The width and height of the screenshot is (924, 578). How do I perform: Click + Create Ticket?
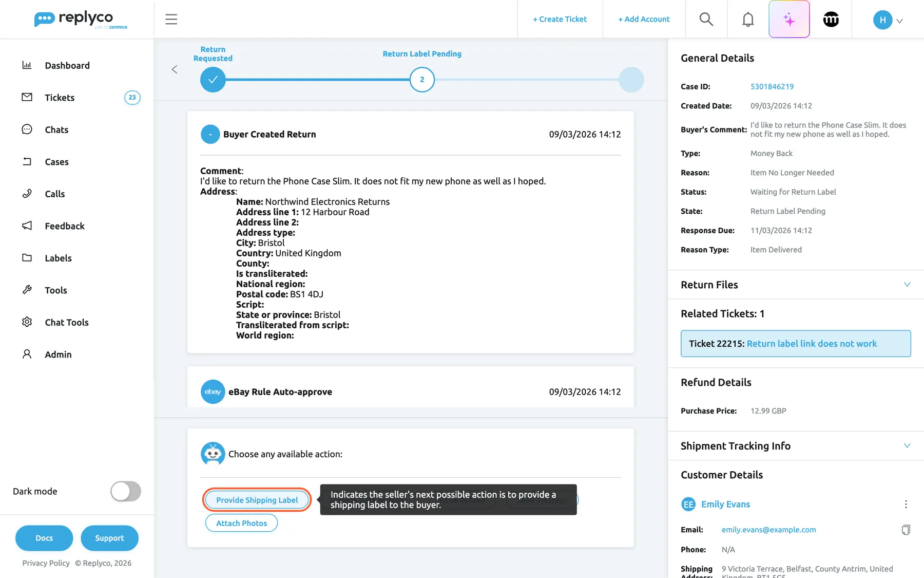click(560, 20)
